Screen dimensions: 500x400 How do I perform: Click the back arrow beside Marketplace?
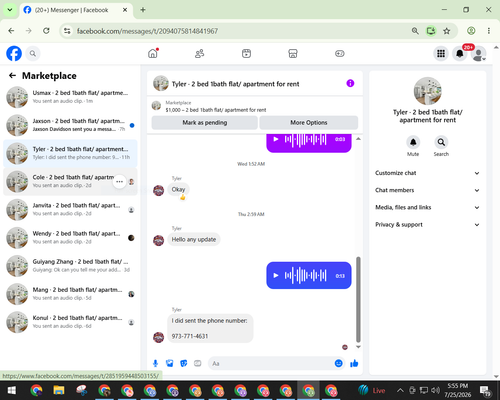[12, 76]
